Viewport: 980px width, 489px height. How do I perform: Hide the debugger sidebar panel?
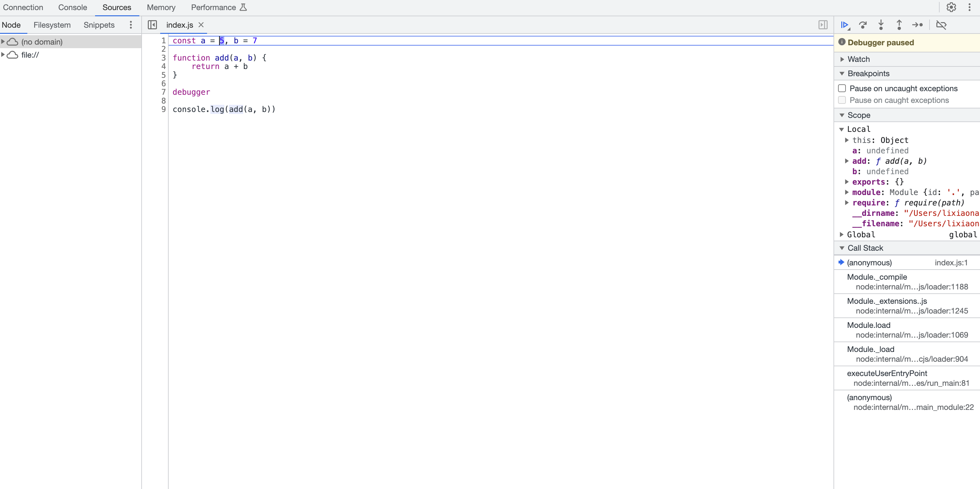point(823,25)
